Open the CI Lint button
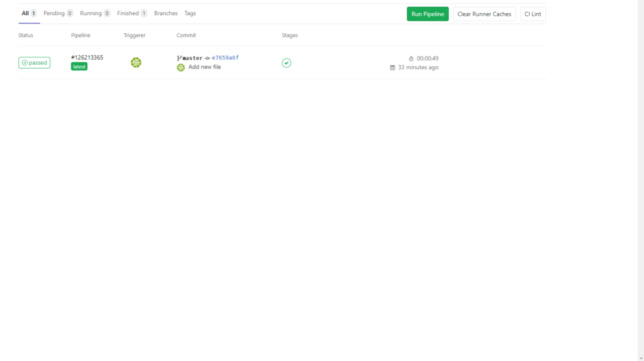Viewport: 644px width, 361px height. point(533,14)
